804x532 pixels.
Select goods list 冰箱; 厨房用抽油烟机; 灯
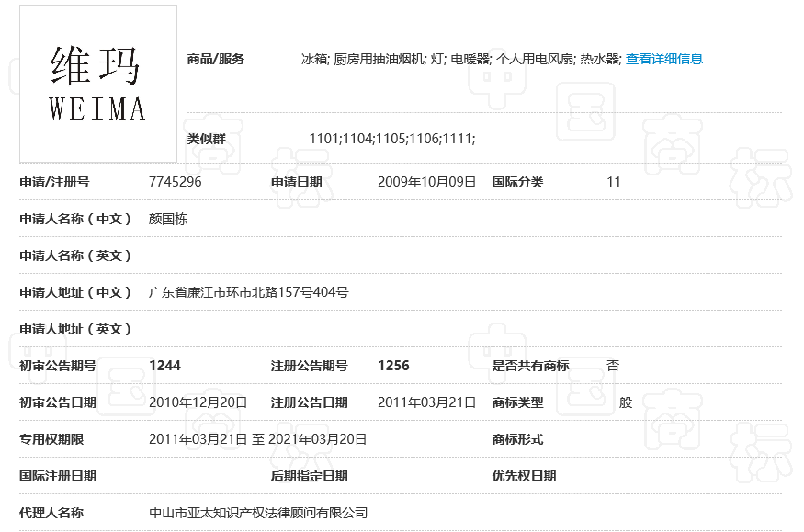(x=373, y=59)
